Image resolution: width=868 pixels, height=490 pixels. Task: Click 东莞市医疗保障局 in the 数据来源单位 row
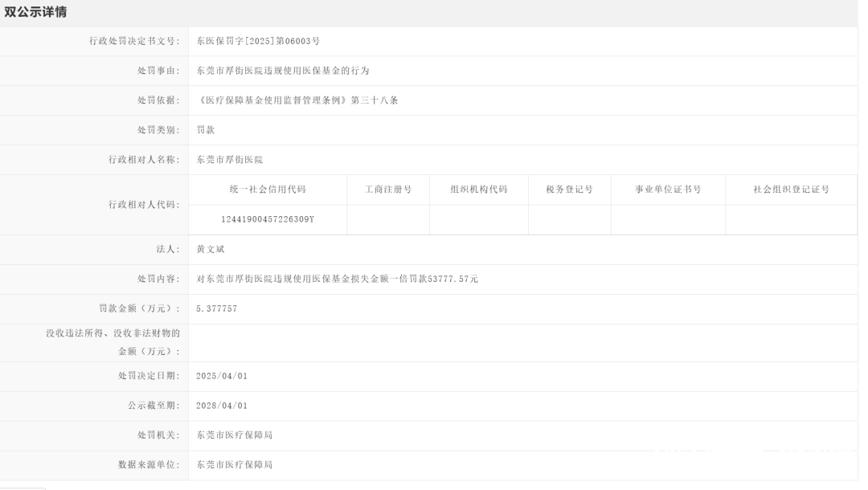(235, 465)
